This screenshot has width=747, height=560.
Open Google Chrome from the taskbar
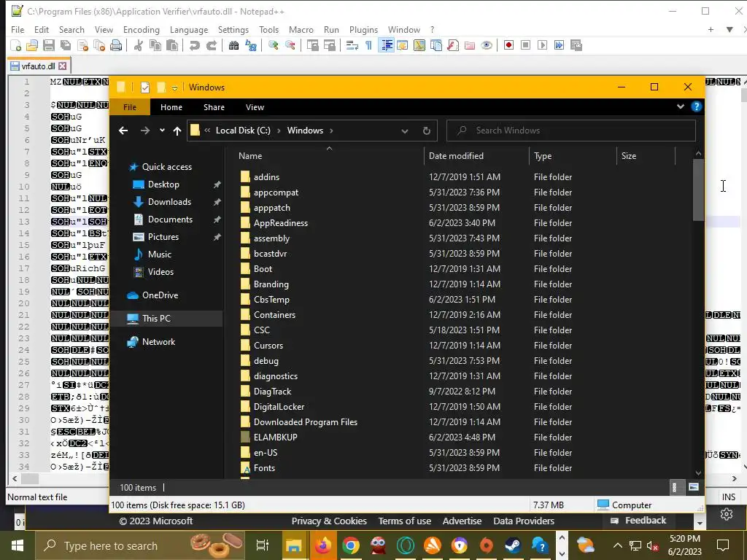tap(351, 545)
